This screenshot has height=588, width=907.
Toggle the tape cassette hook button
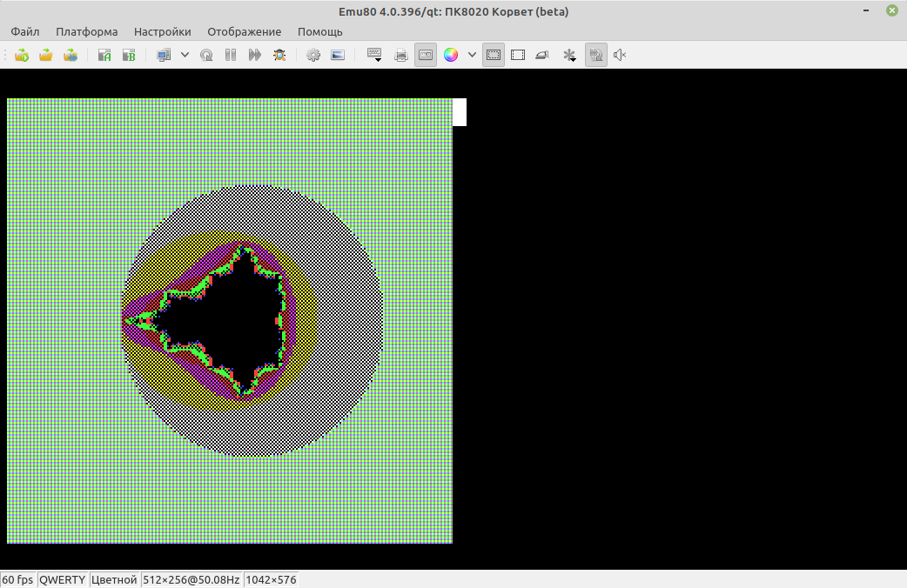[426, 55]
